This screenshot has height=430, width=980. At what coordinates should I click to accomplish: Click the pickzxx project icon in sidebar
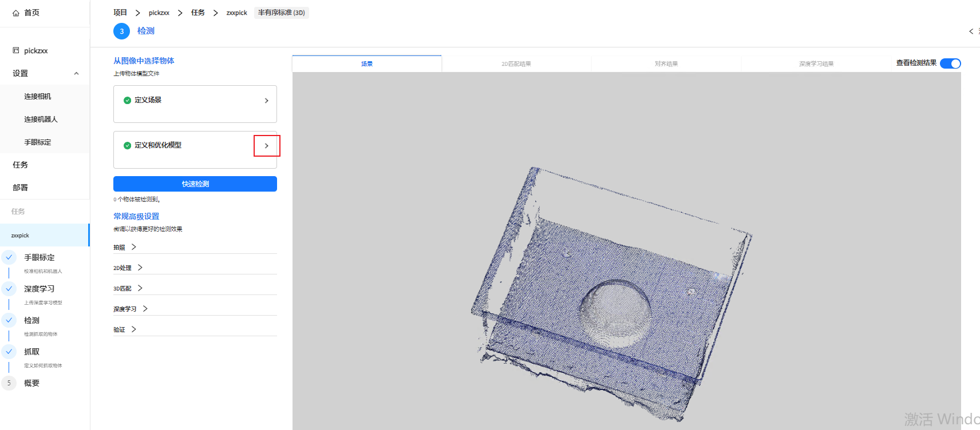[x=16, y=50]
